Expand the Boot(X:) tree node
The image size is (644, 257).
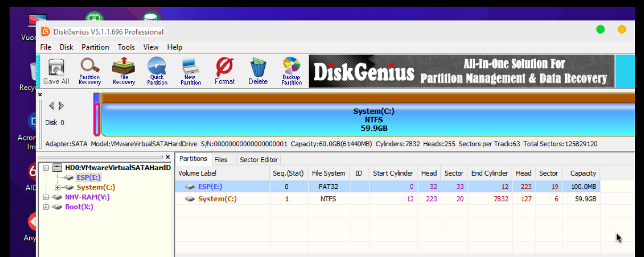pos(46,206)
